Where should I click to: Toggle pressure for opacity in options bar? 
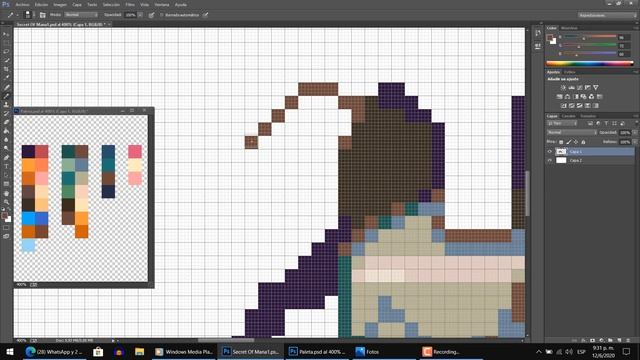[151, 15]
